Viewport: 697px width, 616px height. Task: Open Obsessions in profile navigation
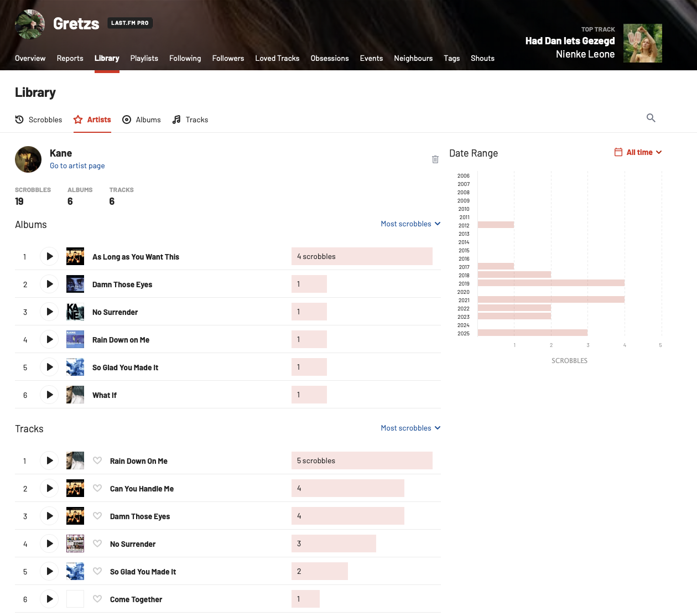[330, 58]
